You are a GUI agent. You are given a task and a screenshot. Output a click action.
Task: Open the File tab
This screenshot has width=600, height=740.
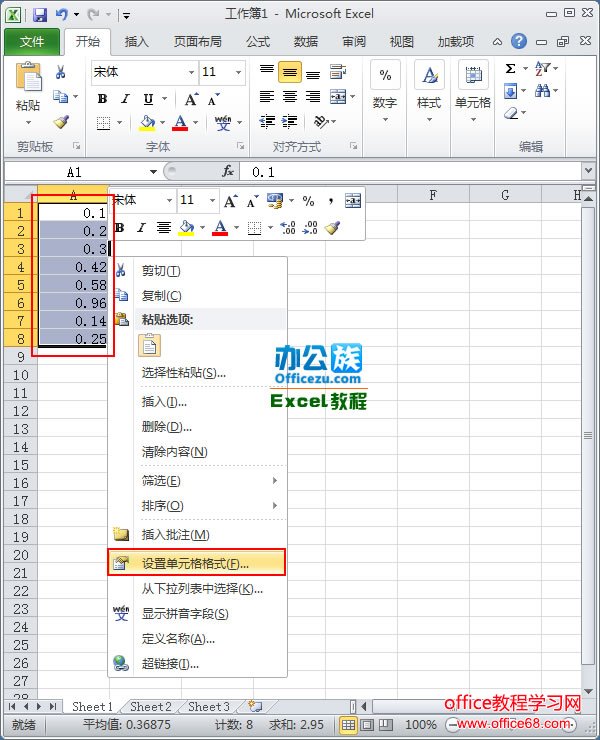point(32,42)
